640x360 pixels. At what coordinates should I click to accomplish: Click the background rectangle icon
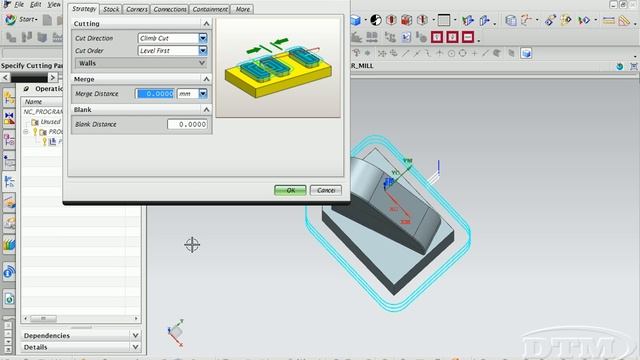click(444, 20)
